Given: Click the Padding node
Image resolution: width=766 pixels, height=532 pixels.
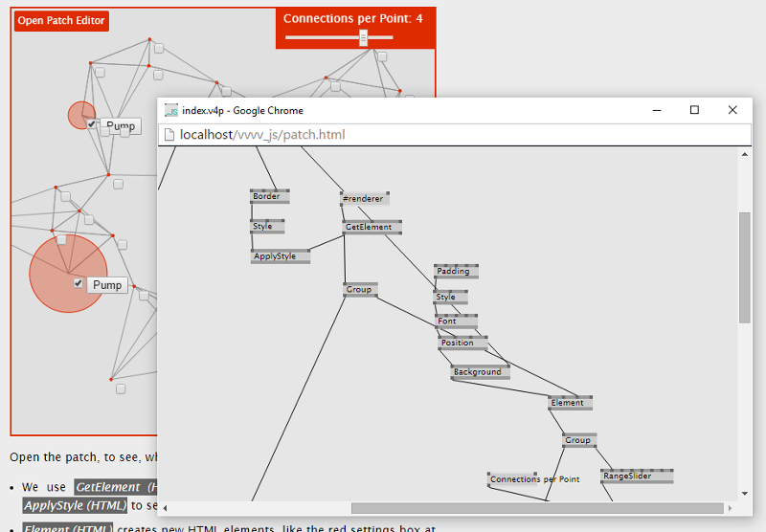Looking at the screenshot, I should (457, 271).
